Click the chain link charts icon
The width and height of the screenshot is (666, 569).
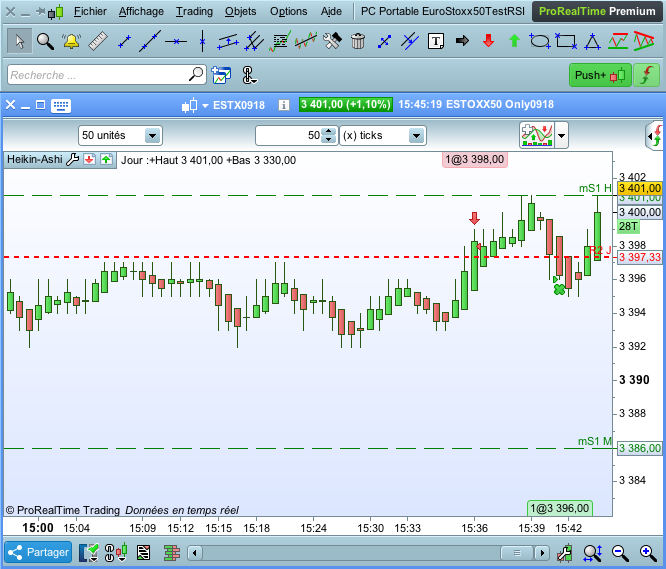(249, 75)
